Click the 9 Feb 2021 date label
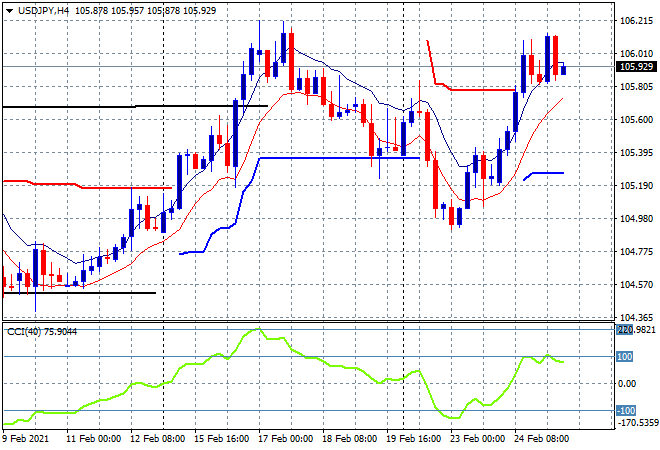The image size is (660, 450). (x=26, y=439)
